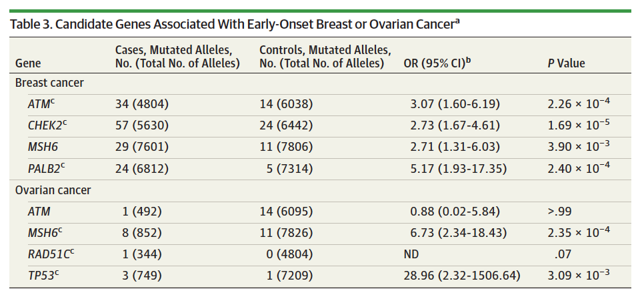Click the Controls, Mutated Alleles column header

[325, 57]
